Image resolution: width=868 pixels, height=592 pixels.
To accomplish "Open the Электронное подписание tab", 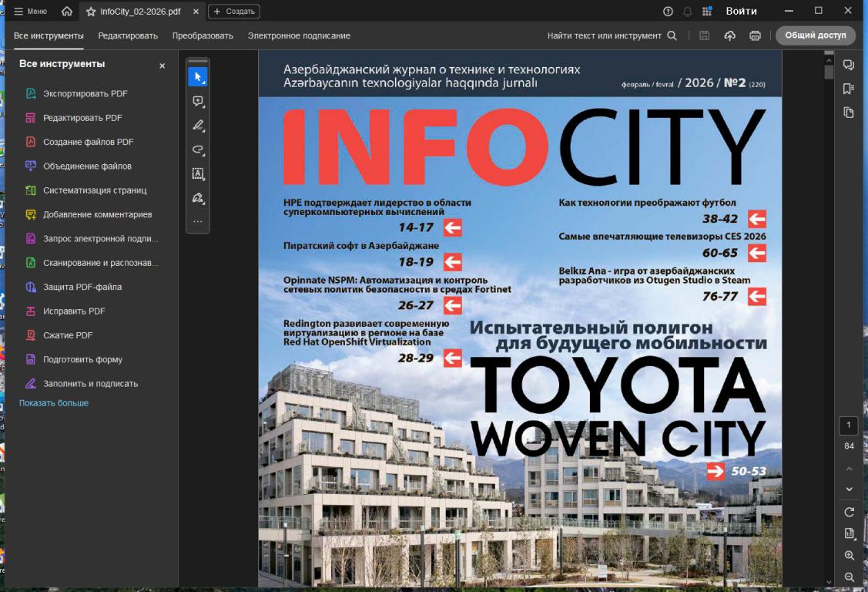I will (x=299, y=35).
